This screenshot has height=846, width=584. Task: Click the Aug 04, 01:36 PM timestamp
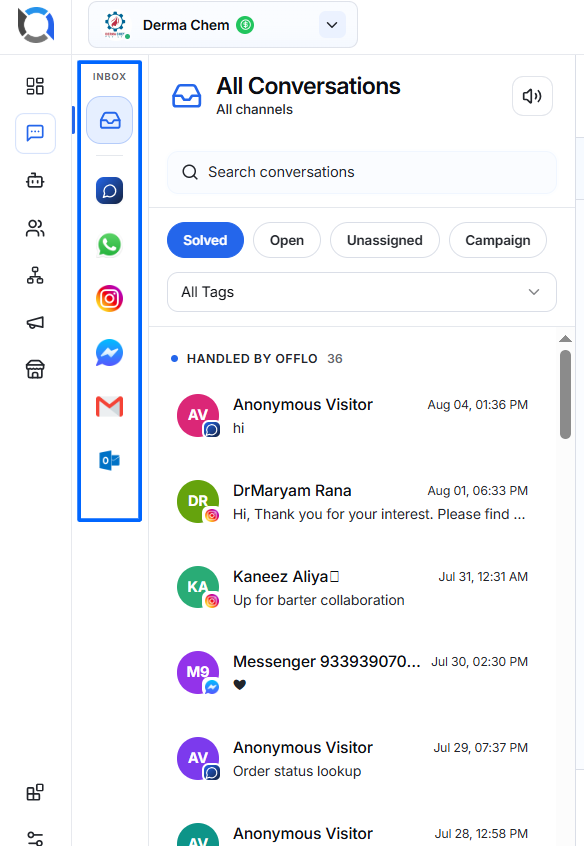tap(478, 405)
